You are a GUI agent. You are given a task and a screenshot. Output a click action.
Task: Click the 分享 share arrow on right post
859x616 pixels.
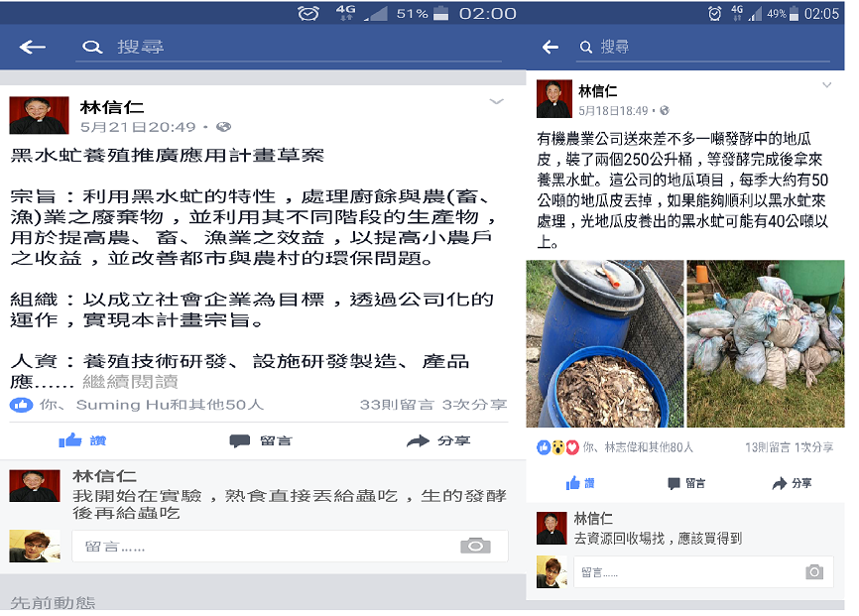780,483
